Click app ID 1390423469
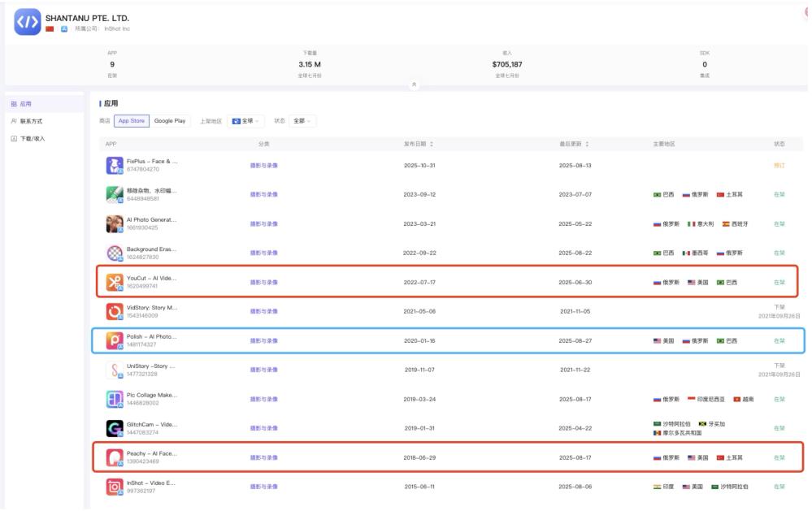The image size is (812, 511). tap(142, 461)
